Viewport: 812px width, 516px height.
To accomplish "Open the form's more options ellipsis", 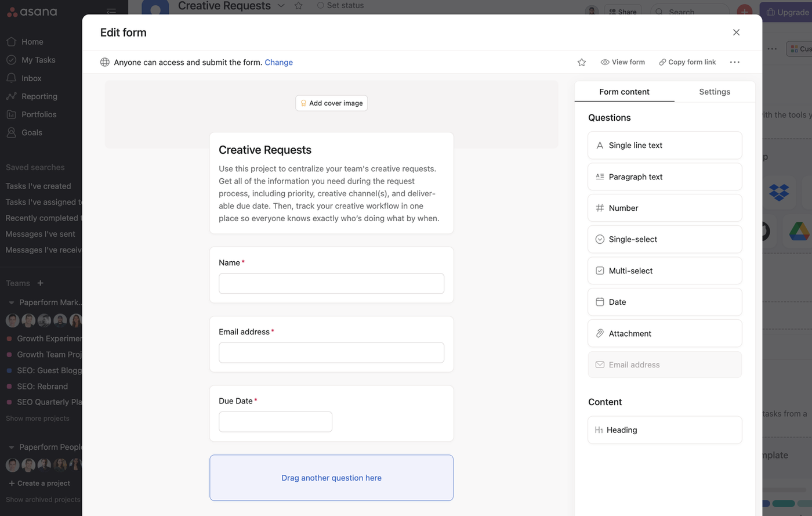I will [x=735, y=62].
